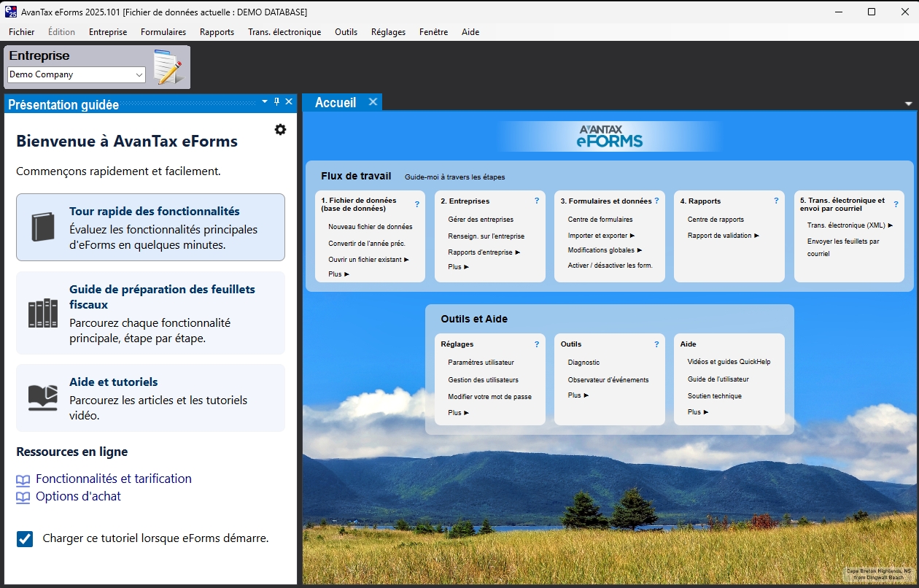Image resolution: width=919 pixels, height=588 pixels.
Task: Open Options d'achat link
Action: click(79, 497)
